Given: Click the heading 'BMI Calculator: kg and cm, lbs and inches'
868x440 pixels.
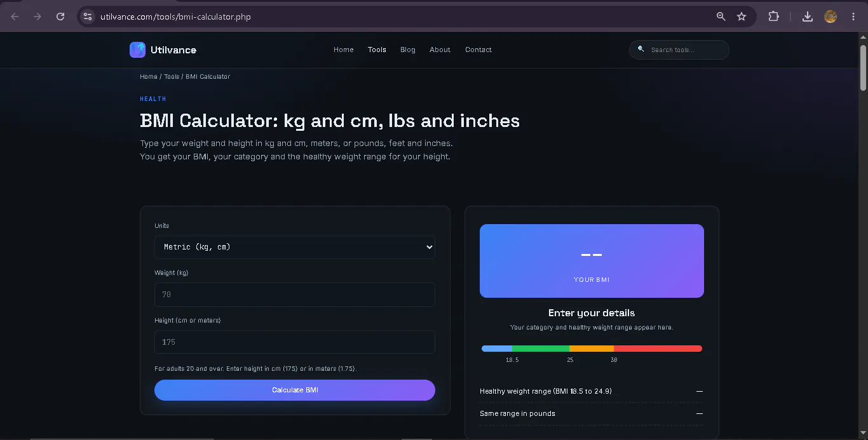Looking at the screenshot, I should pos(330,121).
